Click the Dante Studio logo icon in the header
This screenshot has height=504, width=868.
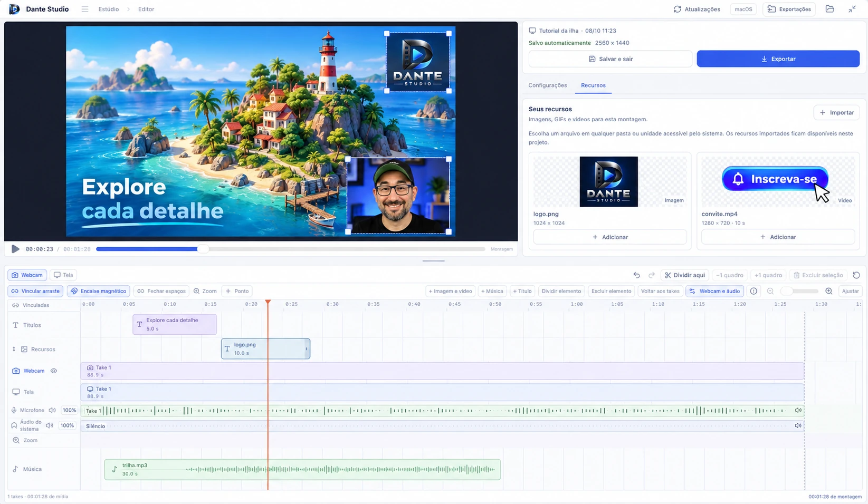click(x=14, y=9)
